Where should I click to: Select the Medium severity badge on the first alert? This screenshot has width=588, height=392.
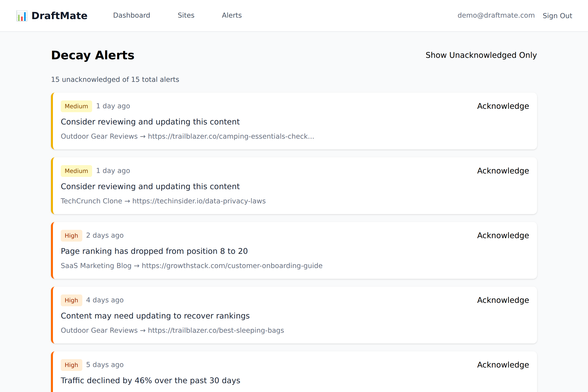(76, 106)
